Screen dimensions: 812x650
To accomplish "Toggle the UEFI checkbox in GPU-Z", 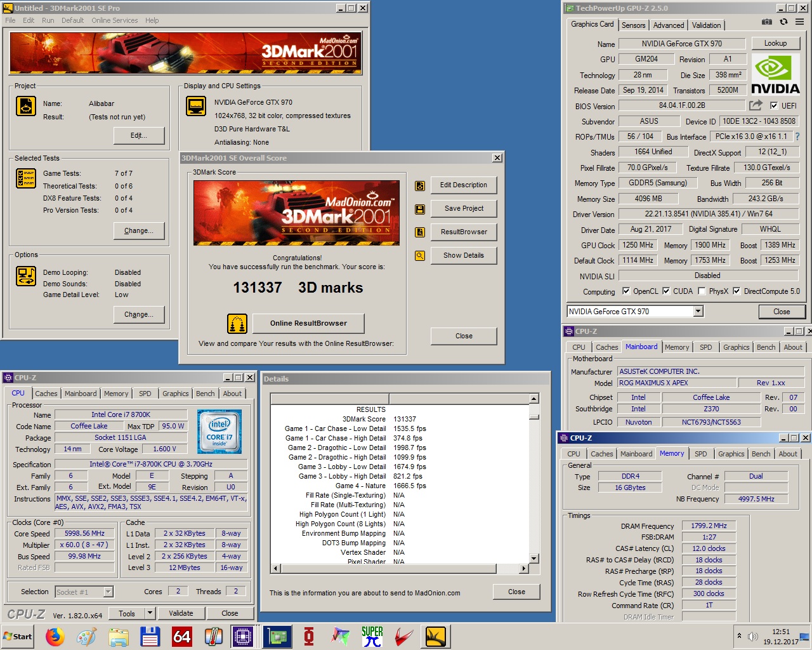I will [774, 106].
